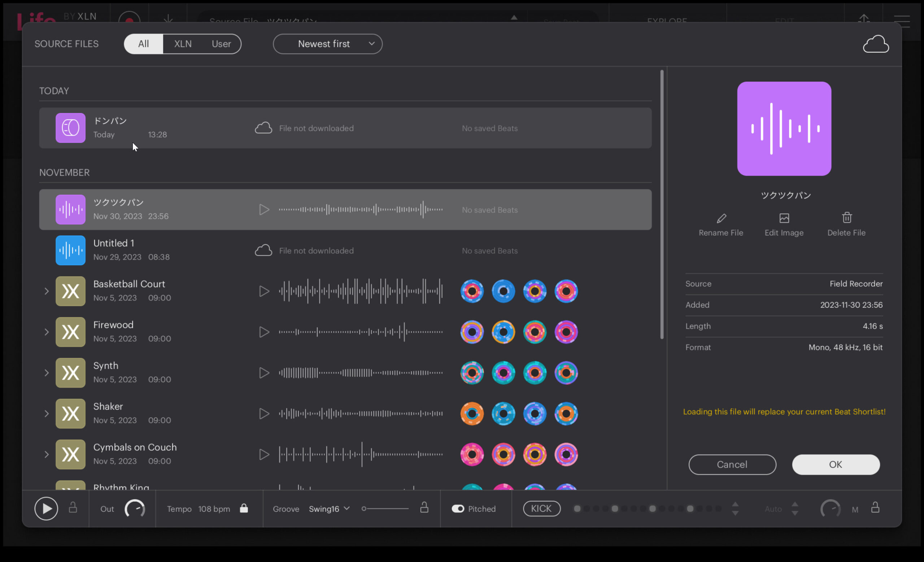The width and height of the screenshot is (924, 562).
Task: Select the XLN filter tab
Action: (x=183, y=44)
